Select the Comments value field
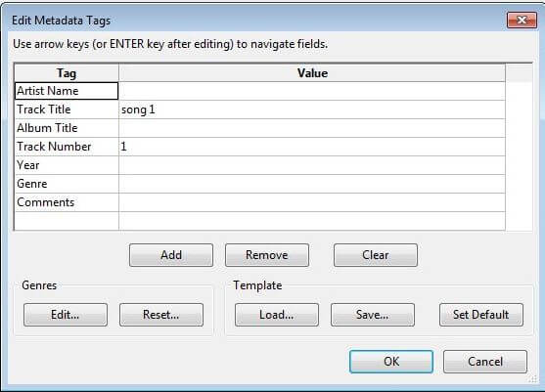 [312, 202]
